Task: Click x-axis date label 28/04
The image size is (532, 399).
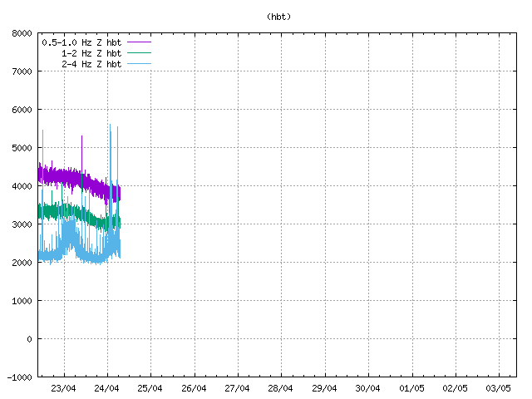Action: 280,388
